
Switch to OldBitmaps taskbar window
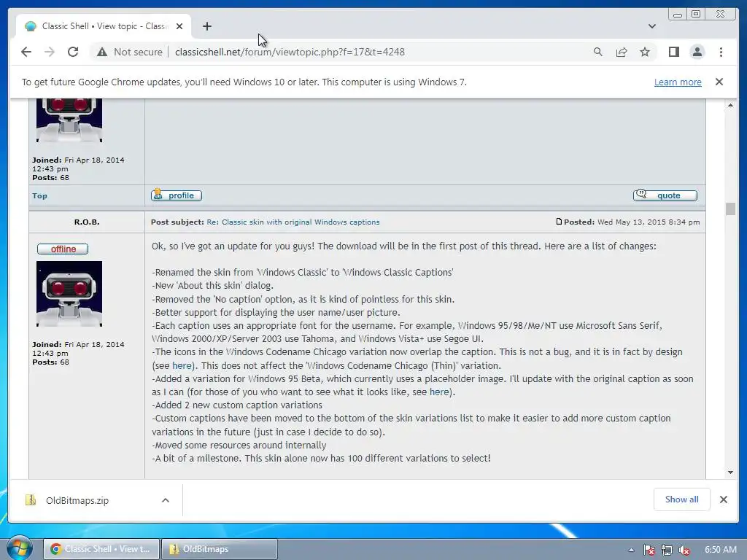pos(219,549)
